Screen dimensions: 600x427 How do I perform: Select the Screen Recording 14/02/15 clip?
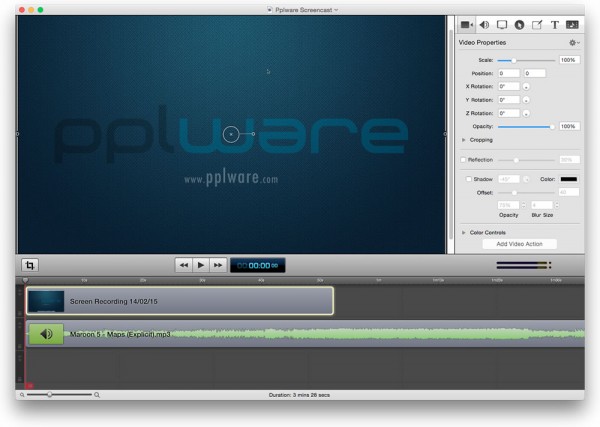pos(180,301)
